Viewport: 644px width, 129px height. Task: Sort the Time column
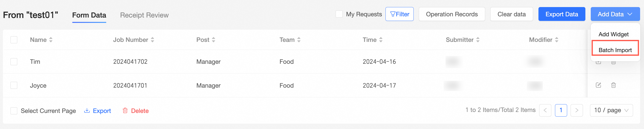pyautogui.click(x=381, y=40)
